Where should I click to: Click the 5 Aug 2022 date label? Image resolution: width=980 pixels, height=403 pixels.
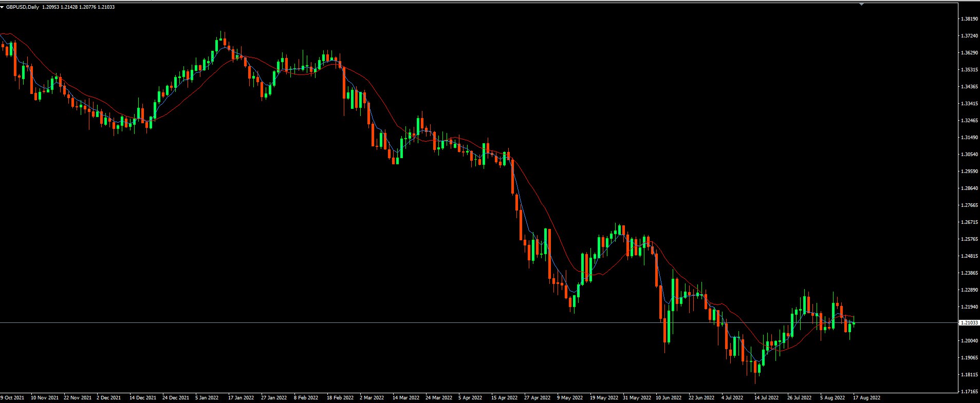click(x=833, y=398)
